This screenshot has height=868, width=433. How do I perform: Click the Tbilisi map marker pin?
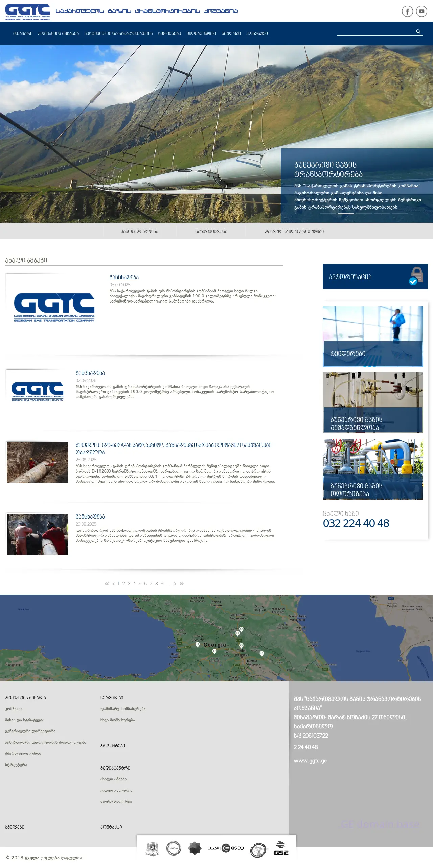(x=241, y=646)
